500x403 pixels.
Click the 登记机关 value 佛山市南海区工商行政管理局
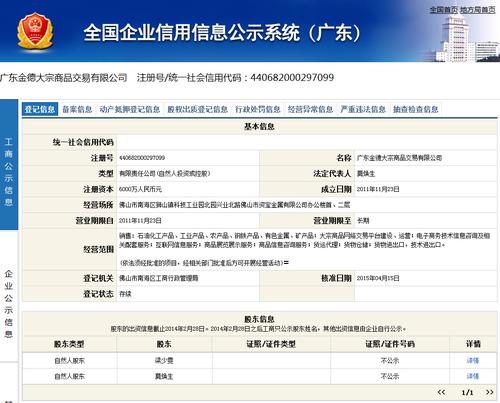(x=159, y=278)
